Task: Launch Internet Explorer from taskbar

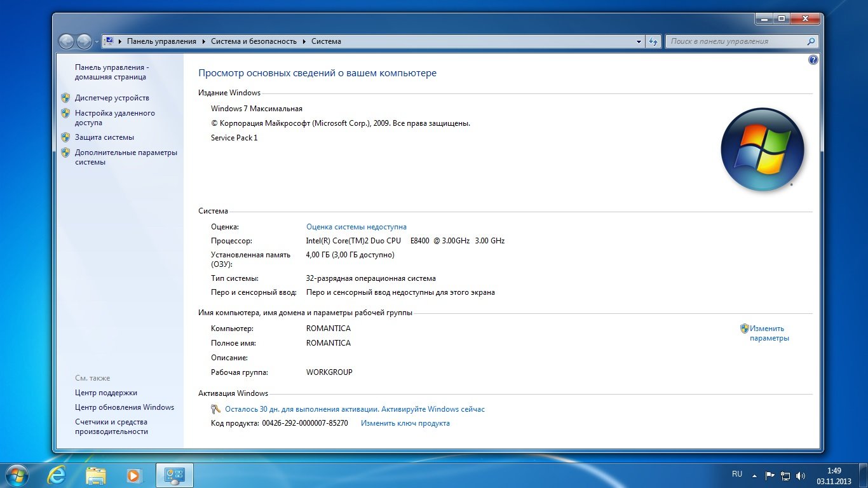Action: point(57,475)
